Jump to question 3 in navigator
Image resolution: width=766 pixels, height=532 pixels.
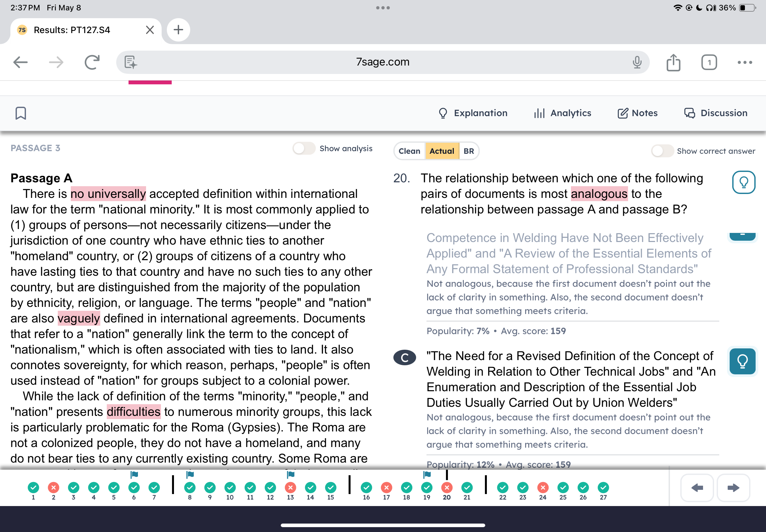pos(74,488)
